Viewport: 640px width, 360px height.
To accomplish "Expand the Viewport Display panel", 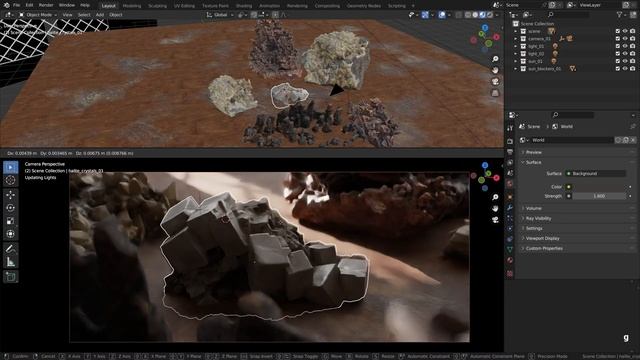I will click(x=577, y=238).
